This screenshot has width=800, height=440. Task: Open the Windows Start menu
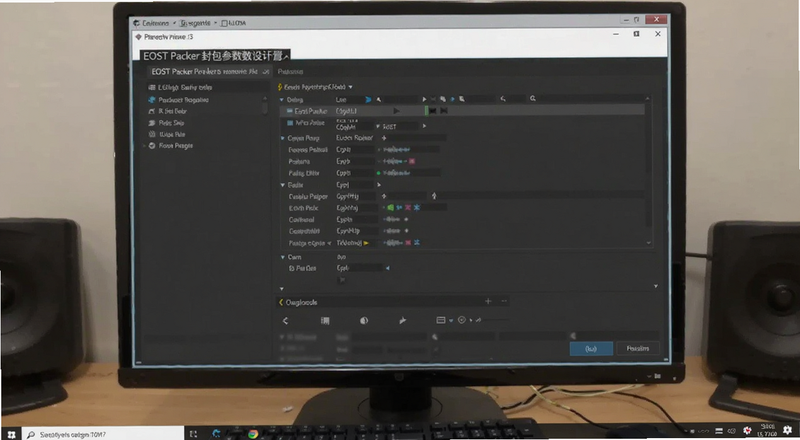click(11, 434)
